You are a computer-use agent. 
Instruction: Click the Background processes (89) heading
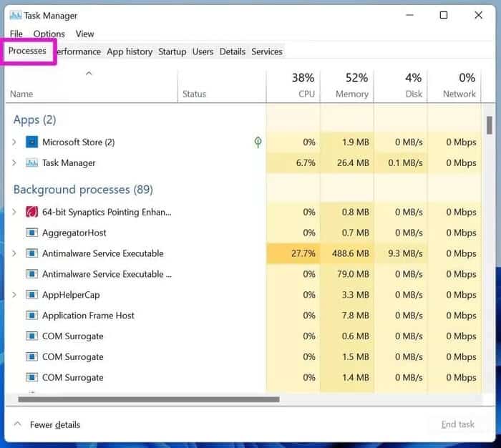click(83, 190)
